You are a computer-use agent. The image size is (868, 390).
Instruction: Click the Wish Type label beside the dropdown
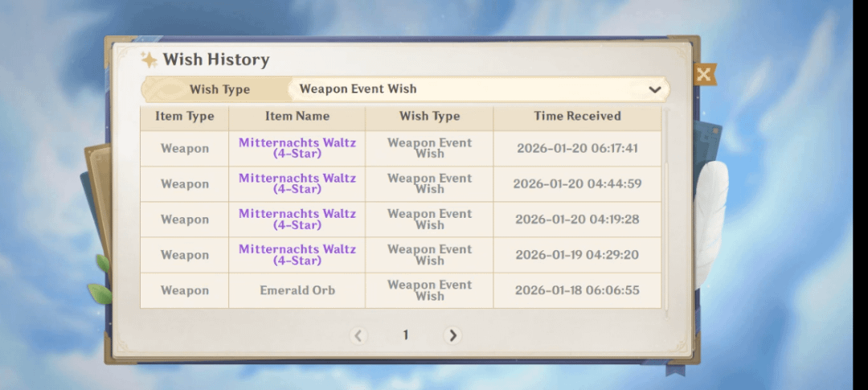(219, 89)
